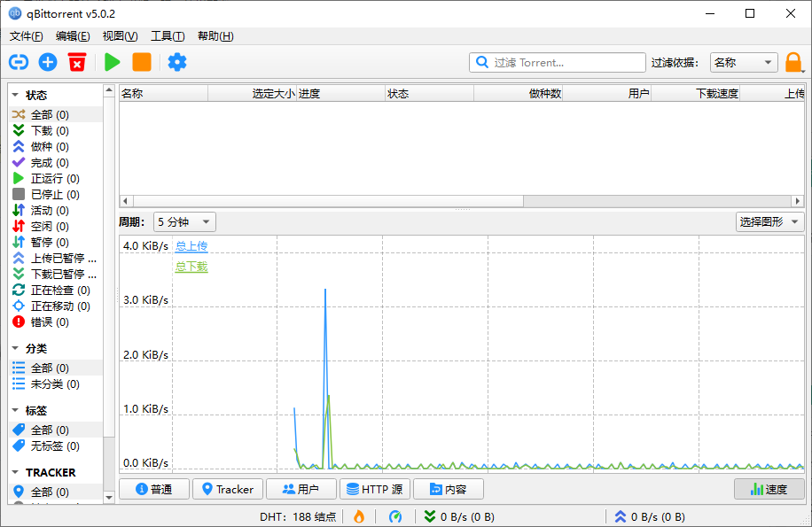Click the 总上传 graph legend link

pyautogui.click(x=191, y=246)
